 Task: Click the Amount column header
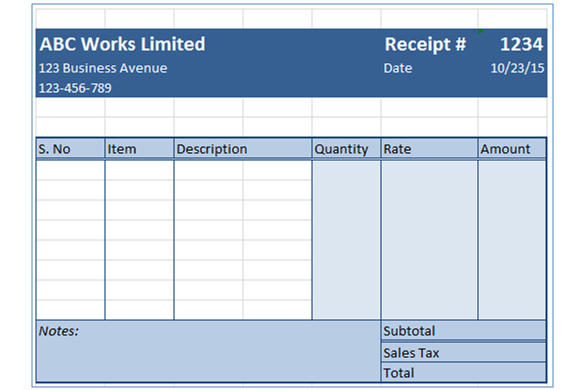(512, 149)
